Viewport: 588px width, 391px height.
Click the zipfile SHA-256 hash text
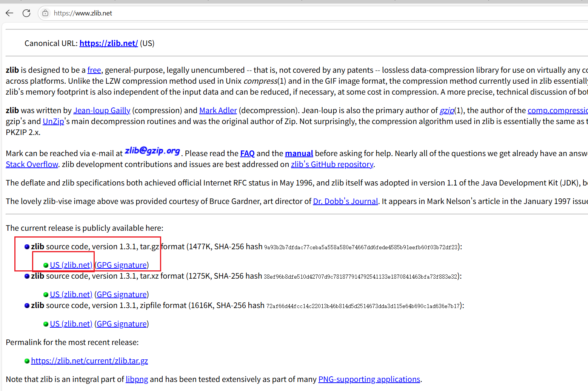(363, 306)
